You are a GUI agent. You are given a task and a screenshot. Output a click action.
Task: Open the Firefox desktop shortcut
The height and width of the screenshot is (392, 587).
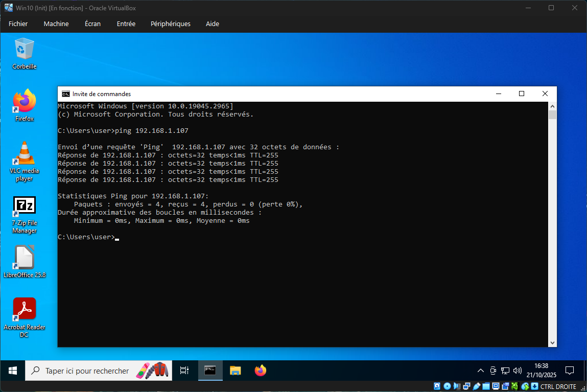24,102
